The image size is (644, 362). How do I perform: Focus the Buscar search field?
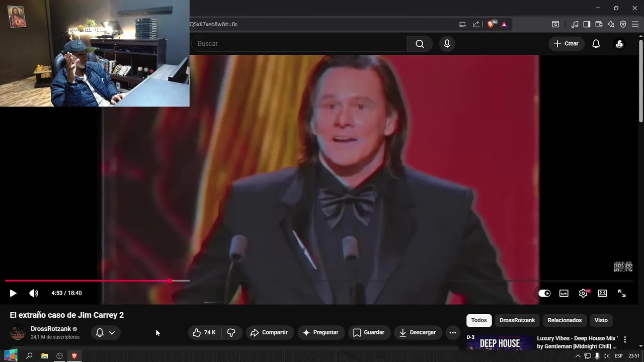299,44
